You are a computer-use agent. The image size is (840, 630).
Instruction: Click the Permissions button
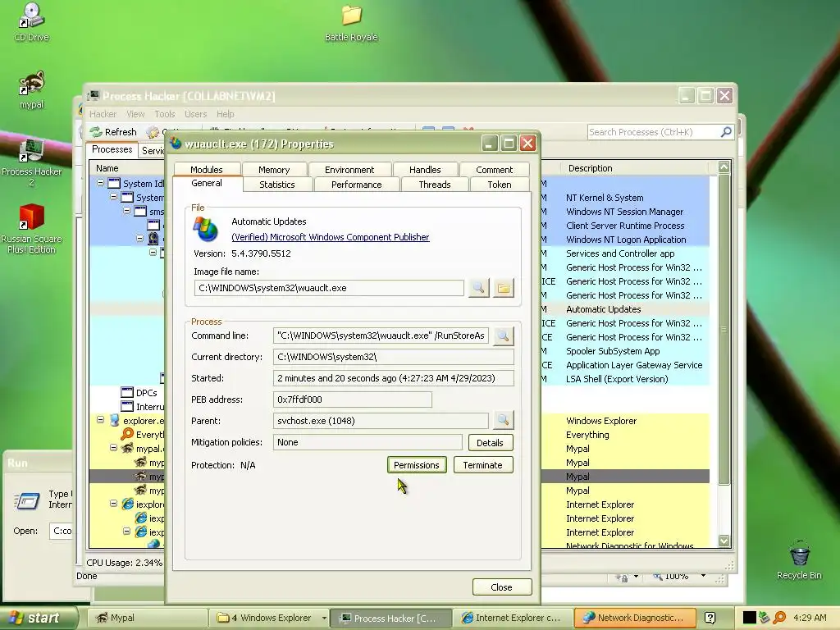[416, 465]
